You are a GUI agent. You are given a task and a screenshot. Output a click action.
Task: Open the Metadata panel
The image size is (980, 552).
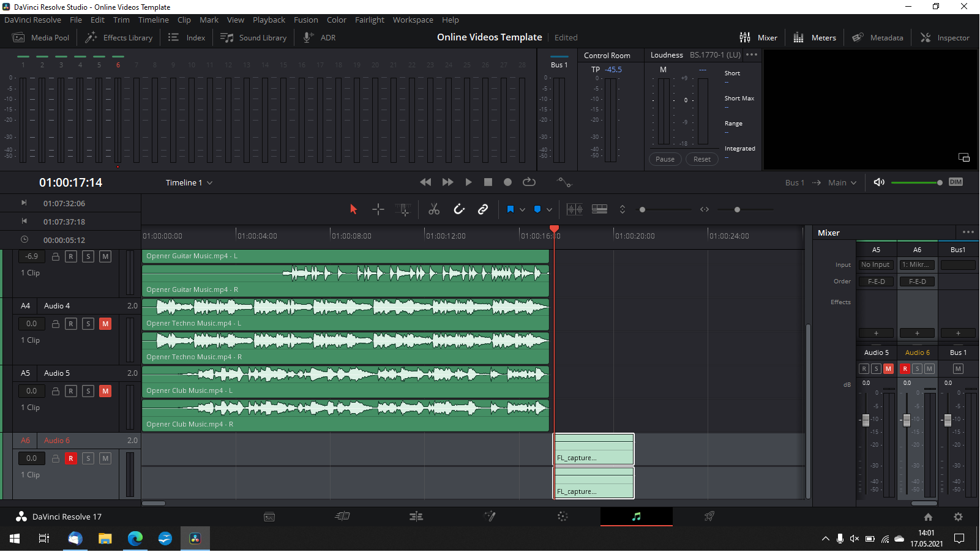point(878,38)
